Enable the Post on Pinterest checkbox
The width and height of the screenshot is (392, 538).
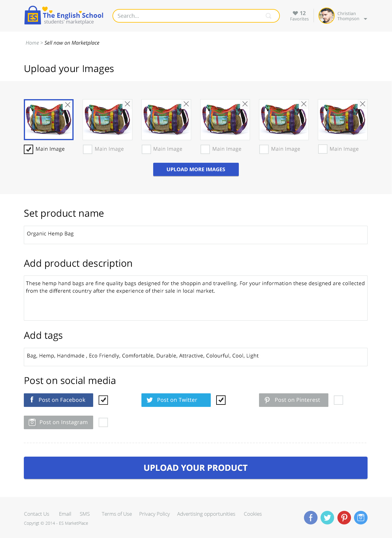coord(338,400)
